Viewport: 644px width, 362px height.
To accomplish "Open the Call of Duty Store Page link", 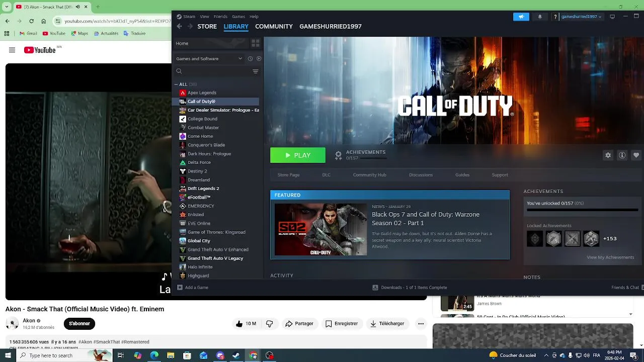I will click(x=288, y=175).
